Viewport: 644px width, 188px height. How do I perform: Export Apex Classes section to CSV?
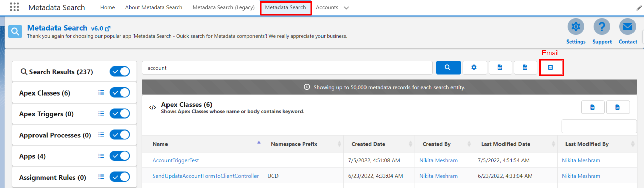[x=618, y=107]
